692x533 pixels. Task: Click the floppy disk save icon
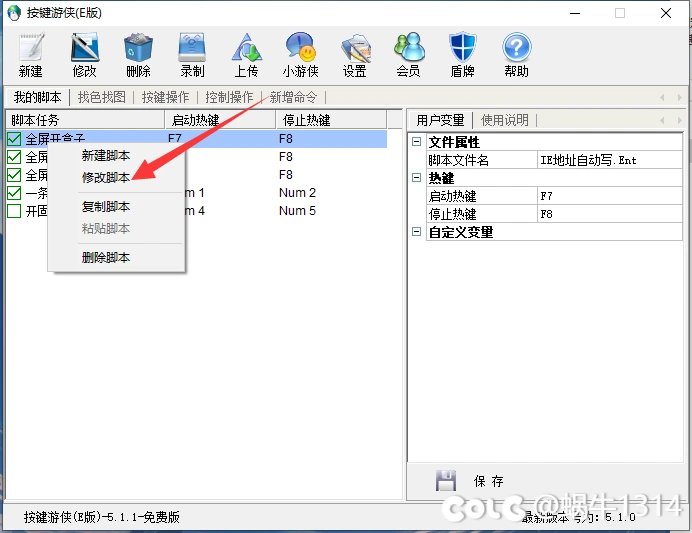(x=446, y=480)
